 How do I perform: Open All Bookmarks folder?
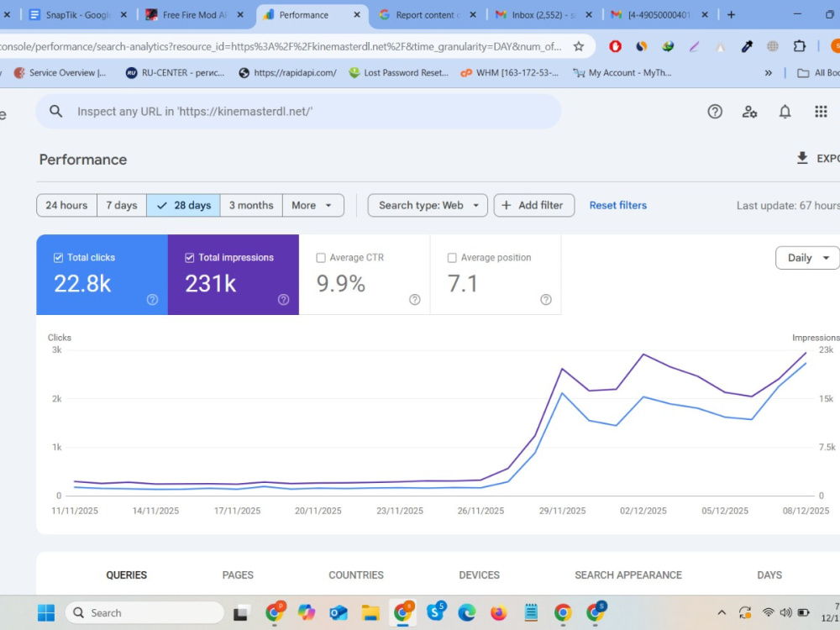click(818, 73)
